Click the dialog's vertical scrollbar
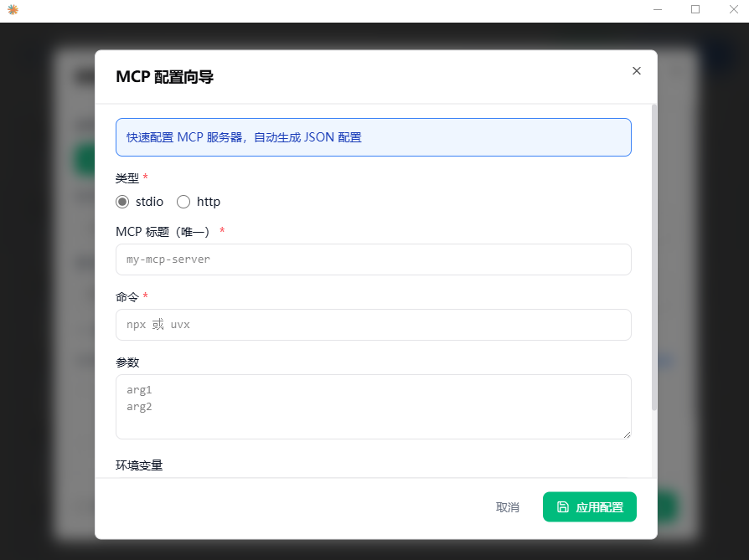This screenshot has width=749, height=560. 654,251
